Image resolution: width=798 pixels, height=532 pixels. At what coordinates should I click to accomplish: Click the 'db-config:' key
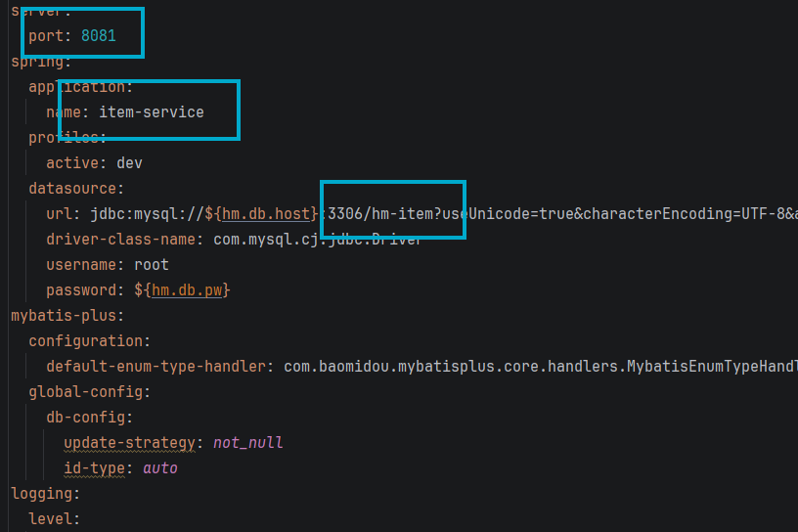coord(90,418)
